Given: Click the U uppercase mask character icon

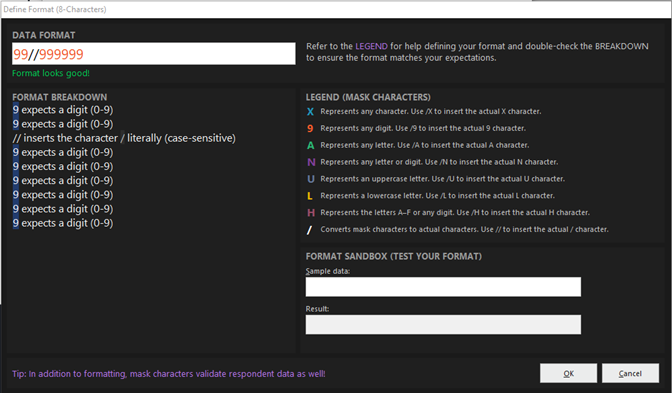Looking at the screenshot, I should [311, 179].
